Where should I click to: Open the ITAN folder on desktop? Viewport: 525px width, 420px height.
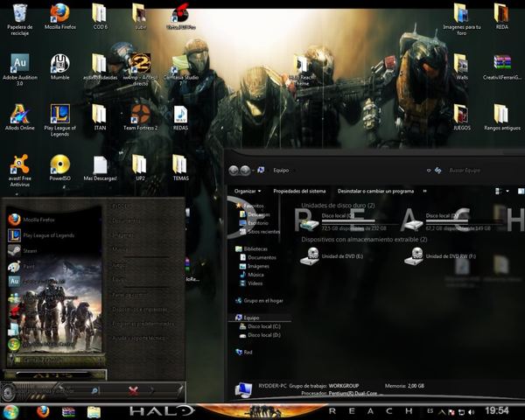tap(100, 117)
